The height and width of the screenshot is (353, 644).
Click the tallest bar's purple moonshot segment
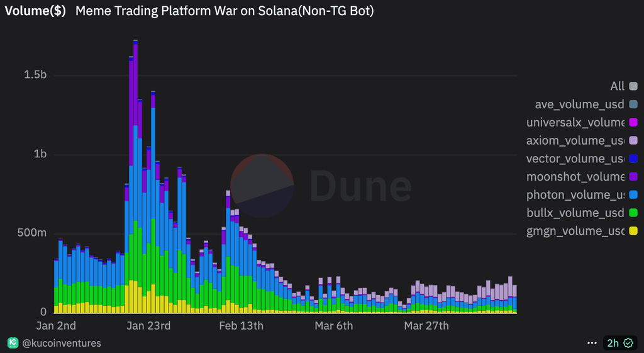click(136, 85)
